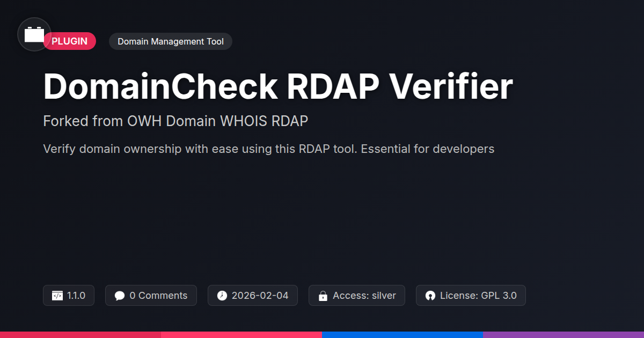Open the 0 Comments link

click(x=151, y=296)
